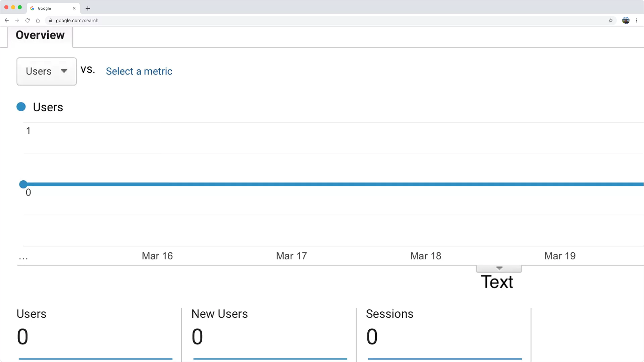Click the browser back arrow
The height and width of the screenshot is (362, 644).
[7, 20]
